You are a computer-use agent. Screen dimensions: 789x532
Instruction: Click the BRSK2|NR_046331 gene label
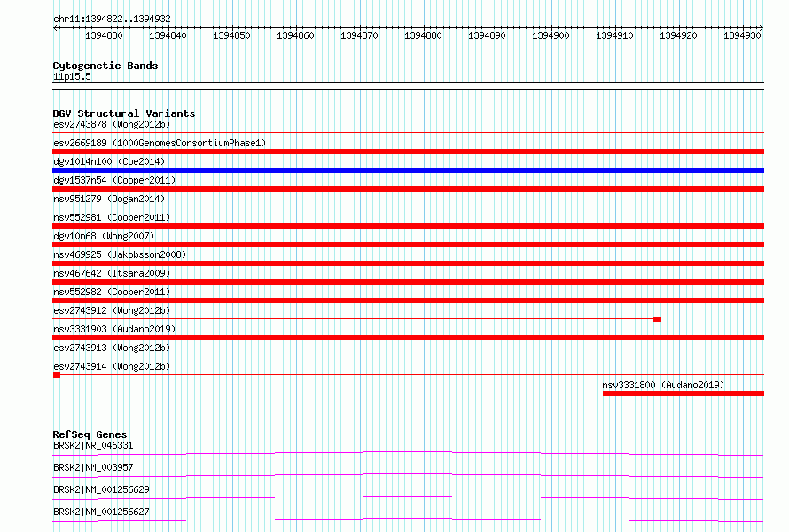93,445
